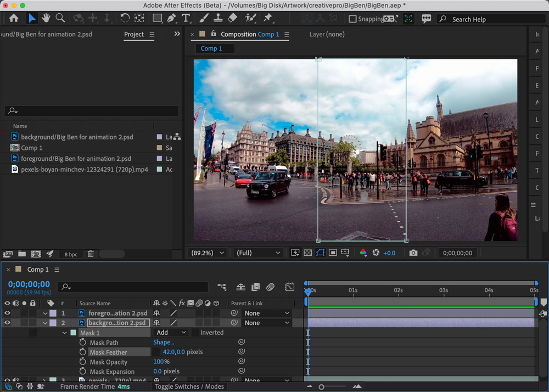Collapse the Mask 1 property group

click(x=65, y=333)
